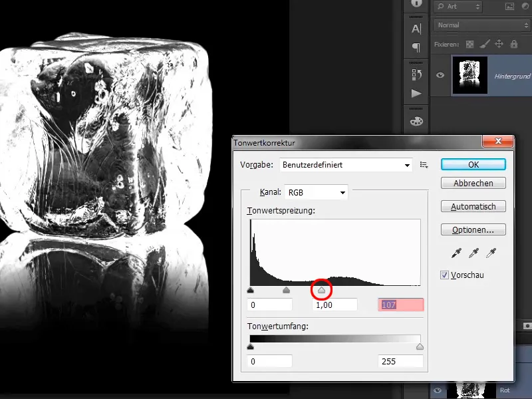532x399 pixels.
Task: Open the Optionen... button
Action: (x=473, y=229)
